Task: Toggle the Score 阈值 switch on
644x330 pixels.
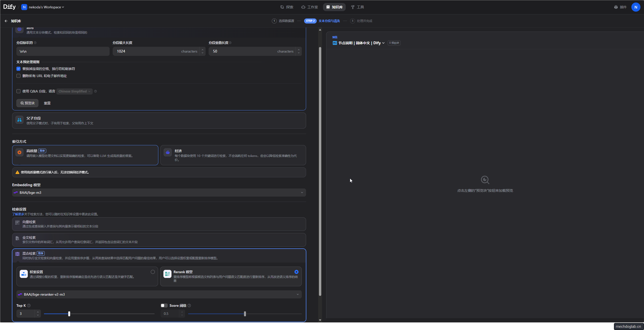Action: click(164, 305)
